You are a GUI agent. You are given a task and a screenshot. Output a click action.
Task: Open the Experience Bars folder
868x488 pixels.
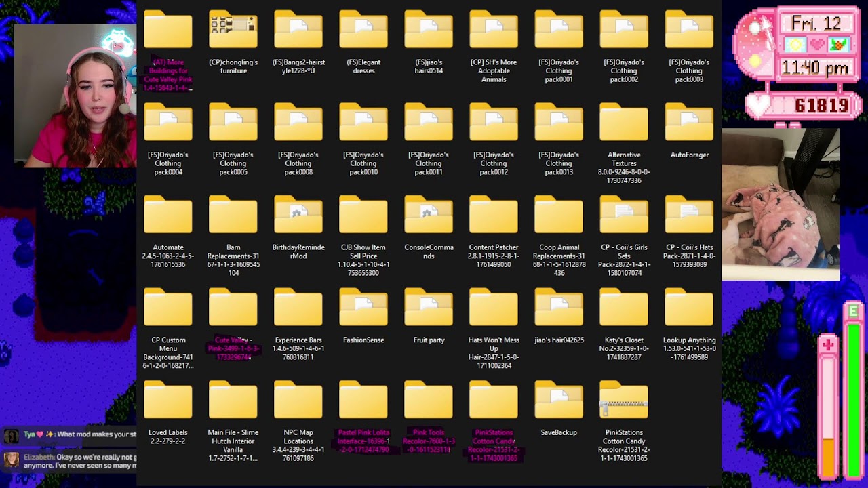298,308
